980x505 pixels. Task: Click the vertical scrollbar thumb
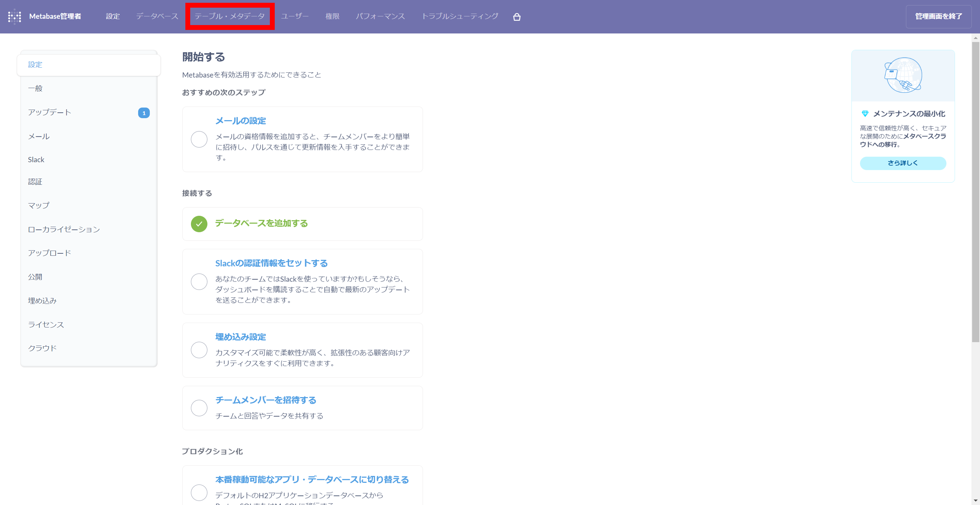975,191
